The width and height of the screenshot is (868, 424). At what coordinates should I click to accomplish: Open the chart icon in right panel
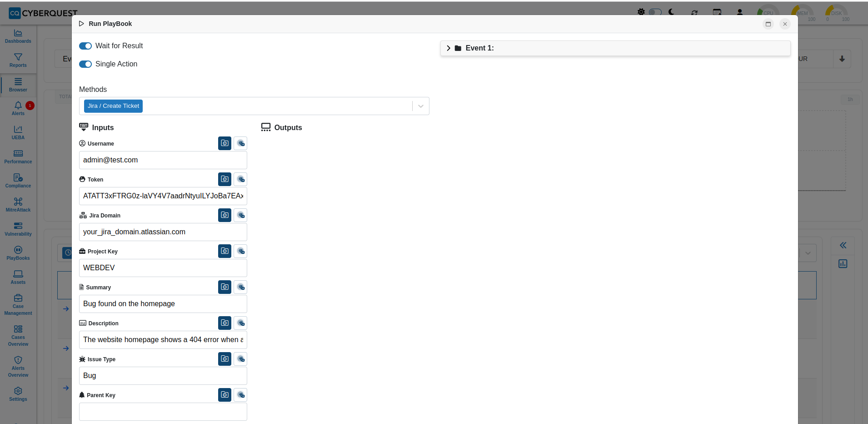[x=843, y=264]
